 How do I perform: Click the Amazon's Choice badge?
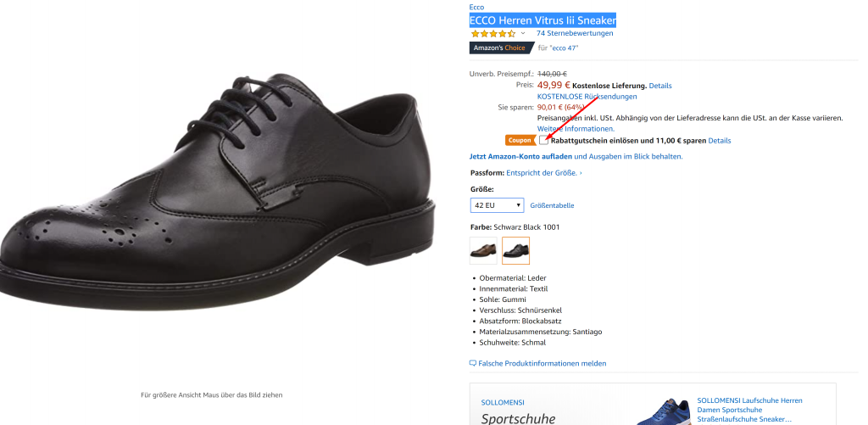pyautogui.click(x=500, y=48)
